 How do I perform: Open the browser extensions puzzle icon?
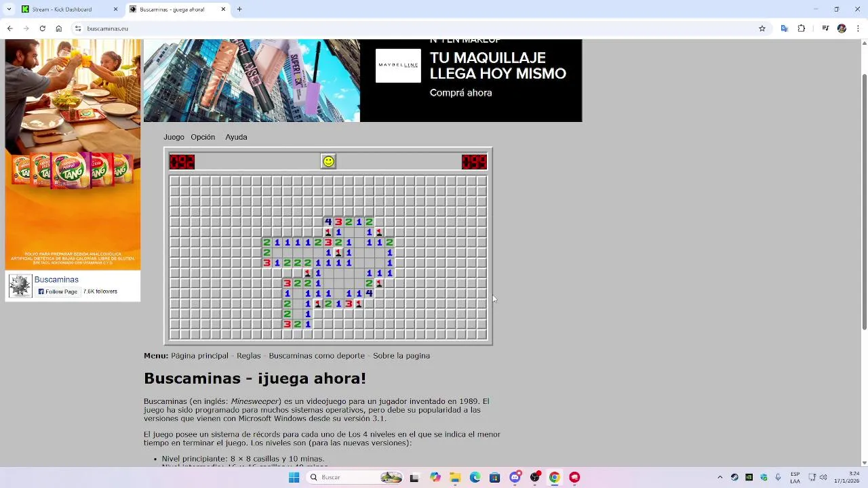802,28
